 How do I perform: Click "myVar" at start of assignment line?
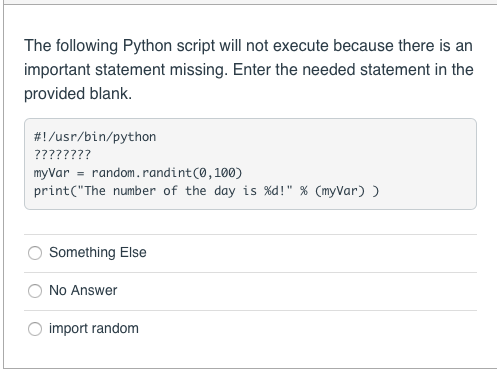52,173
